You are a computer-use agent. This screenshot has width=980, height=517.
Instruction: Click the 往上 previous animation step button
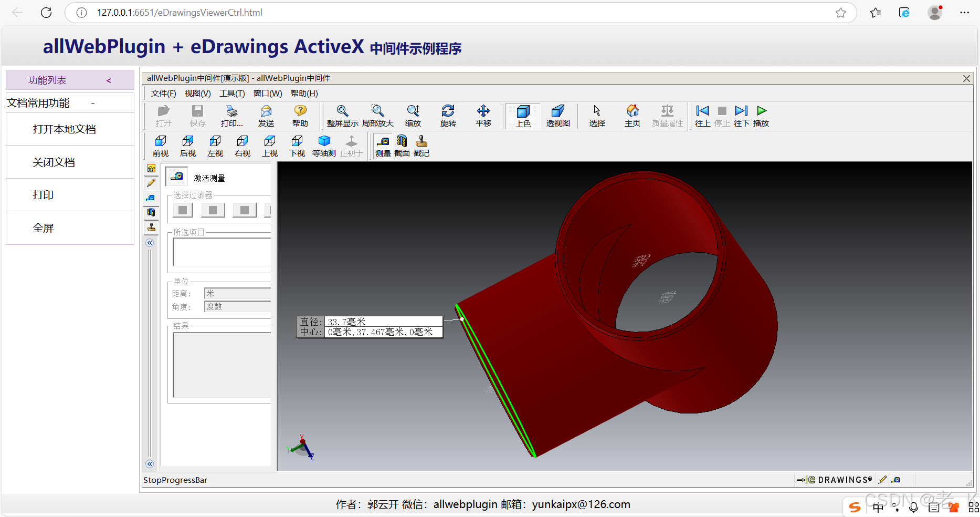pyautogui.click(x=702, y=116)
